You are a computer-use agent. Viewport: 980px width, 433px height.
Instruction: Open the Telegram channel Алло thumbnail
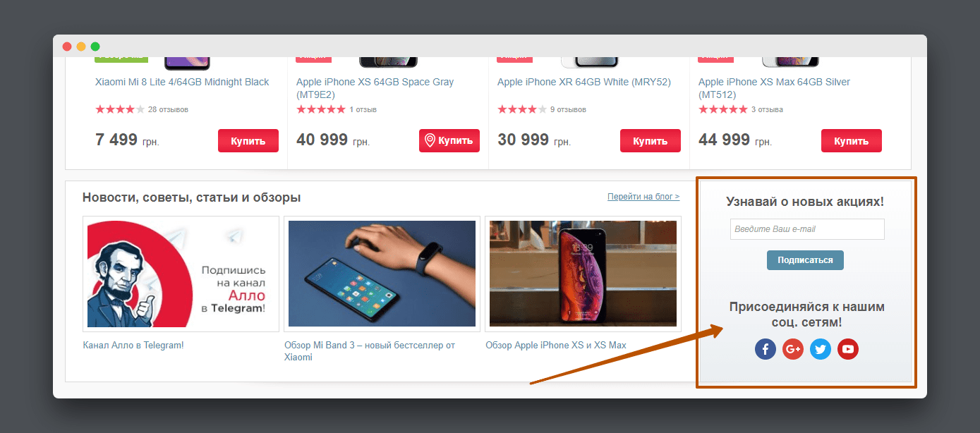181,274
